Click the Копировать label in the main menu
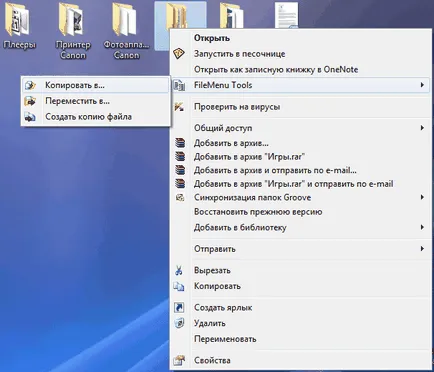434x372 pixels. coord(217,286)
